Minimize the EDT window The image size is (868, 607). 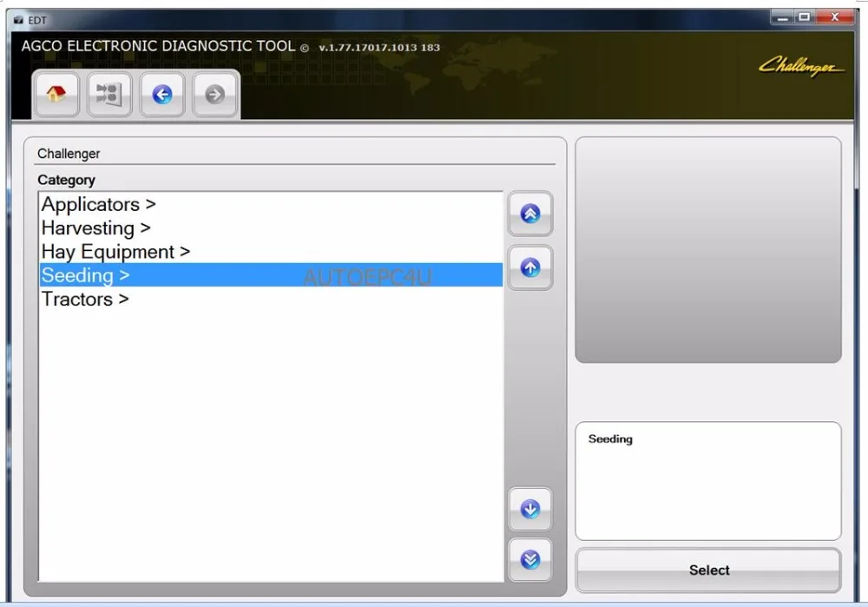782,17
